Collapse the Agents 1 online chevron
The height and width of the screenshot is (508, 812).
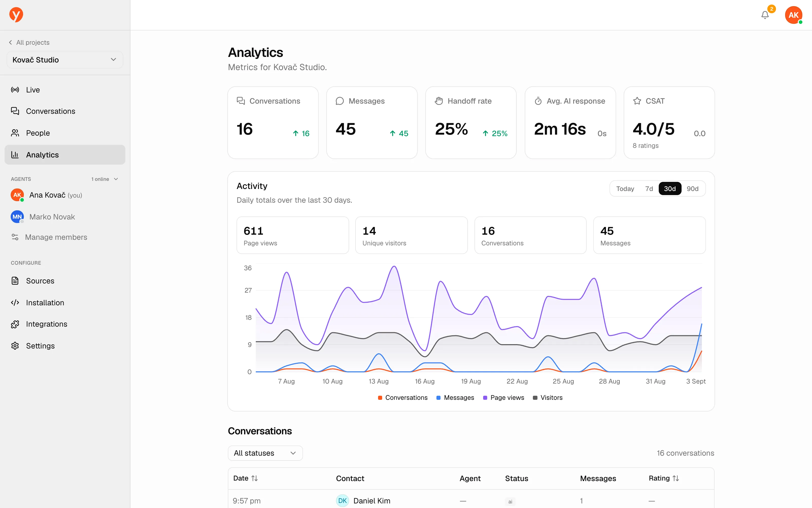pos(116,179)
